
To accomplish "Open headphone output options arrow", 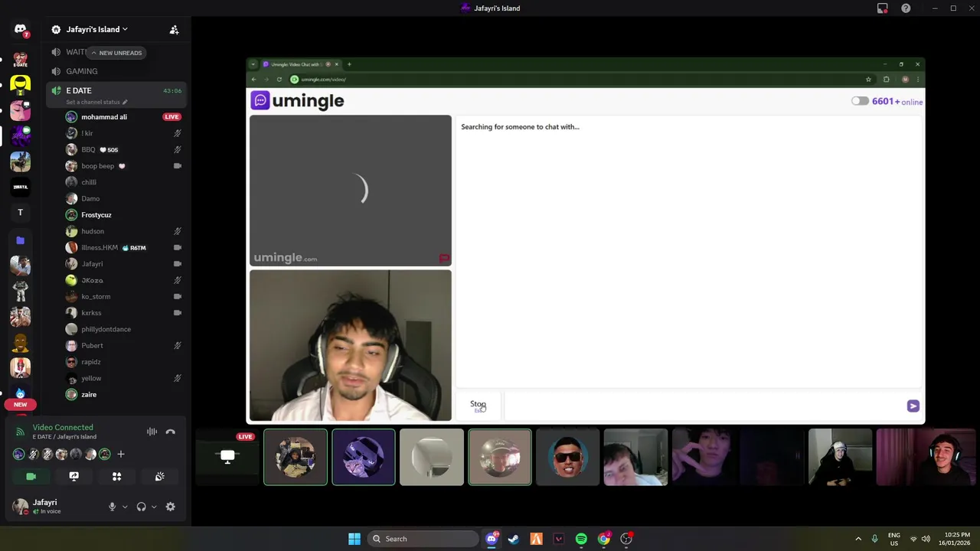I will [x=154, y=507].
